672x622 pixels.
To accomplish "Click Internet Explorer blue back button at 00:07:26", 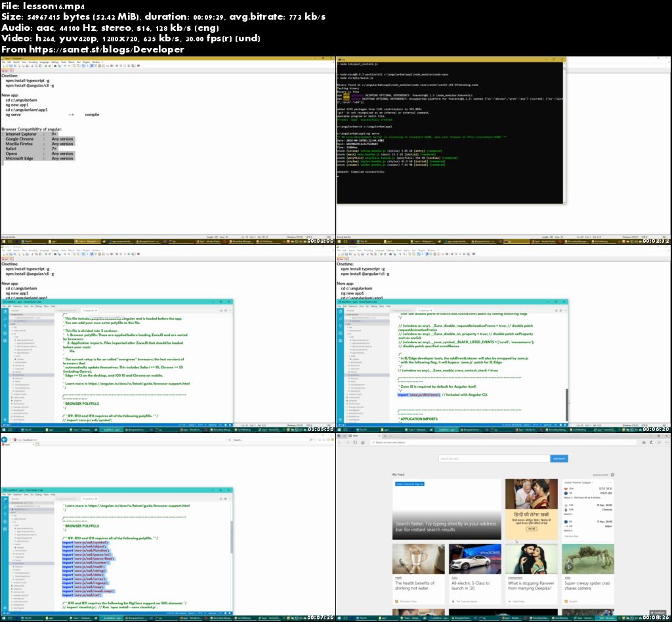I will point(5,440).
